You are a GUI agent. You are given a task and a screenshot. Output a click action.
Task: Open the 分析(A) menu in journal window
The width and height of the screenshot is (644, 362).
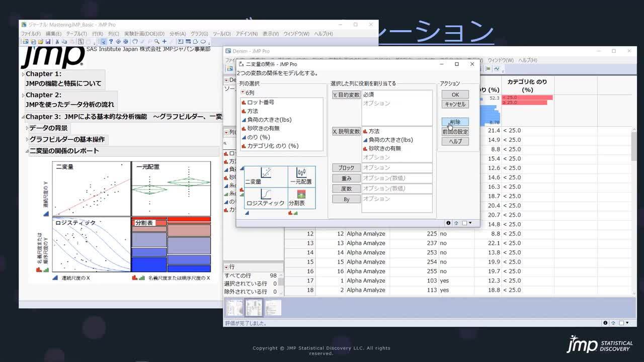(x=178, y=34)
